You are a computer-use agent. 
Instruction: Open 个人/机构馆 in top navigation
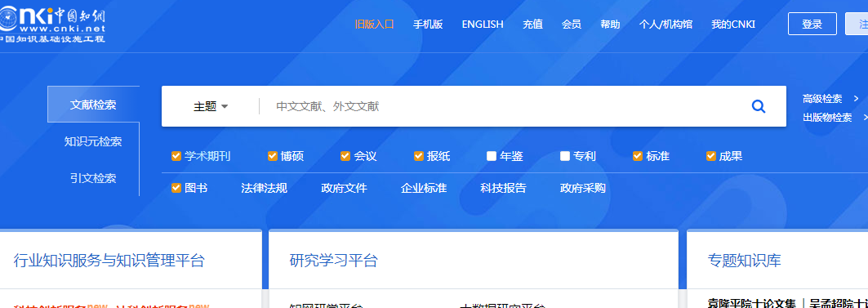click(x=665, y=25)
